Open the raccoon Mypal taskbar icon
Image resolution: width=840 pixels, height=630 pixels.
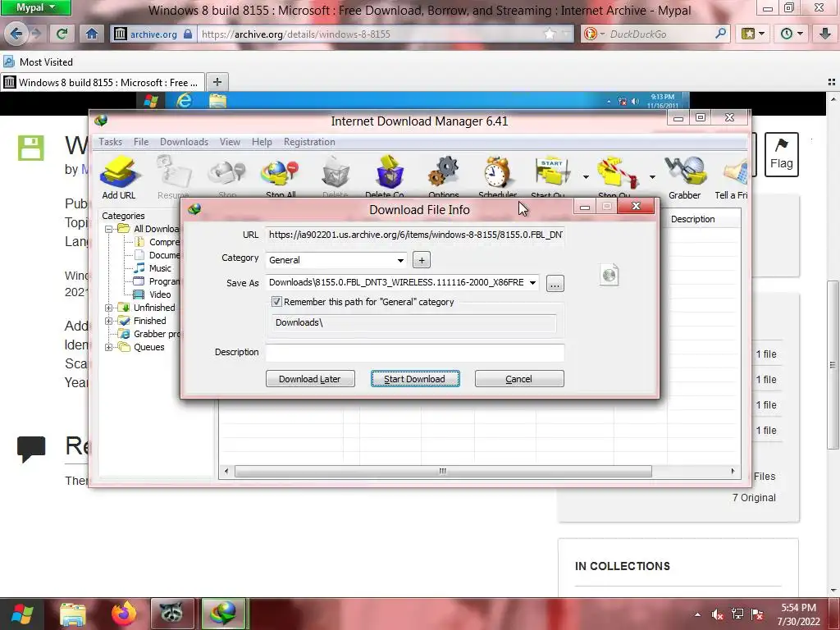pyautogui.click(x=171, y=614)
